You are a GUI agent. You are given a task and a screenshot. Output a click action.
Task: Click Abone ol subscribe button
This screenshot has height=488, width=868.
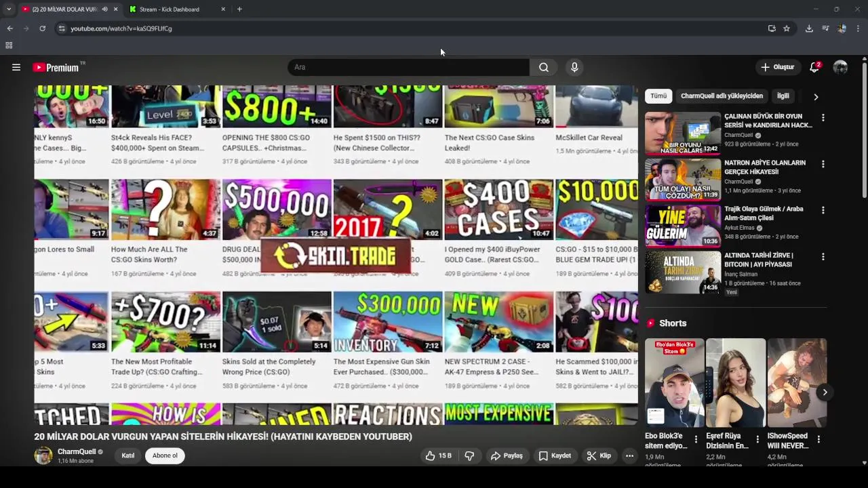tap(165, 455)
